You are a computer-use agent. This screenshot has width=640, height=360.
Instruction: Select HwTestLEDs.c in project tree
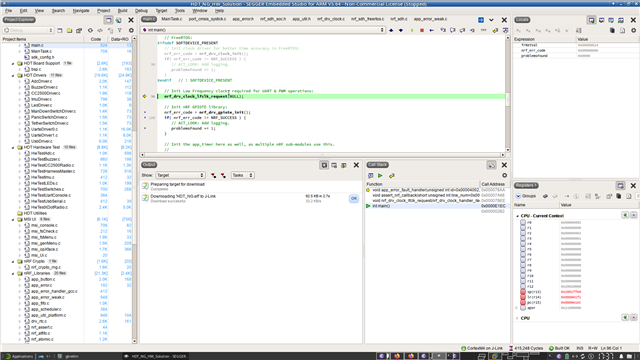(44, 183)
